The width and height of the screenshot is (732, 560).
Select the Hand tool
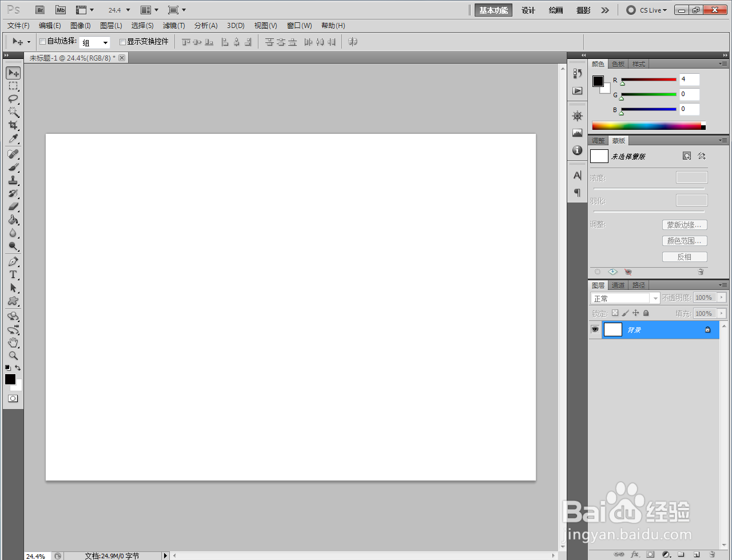[x=13, y=343]
